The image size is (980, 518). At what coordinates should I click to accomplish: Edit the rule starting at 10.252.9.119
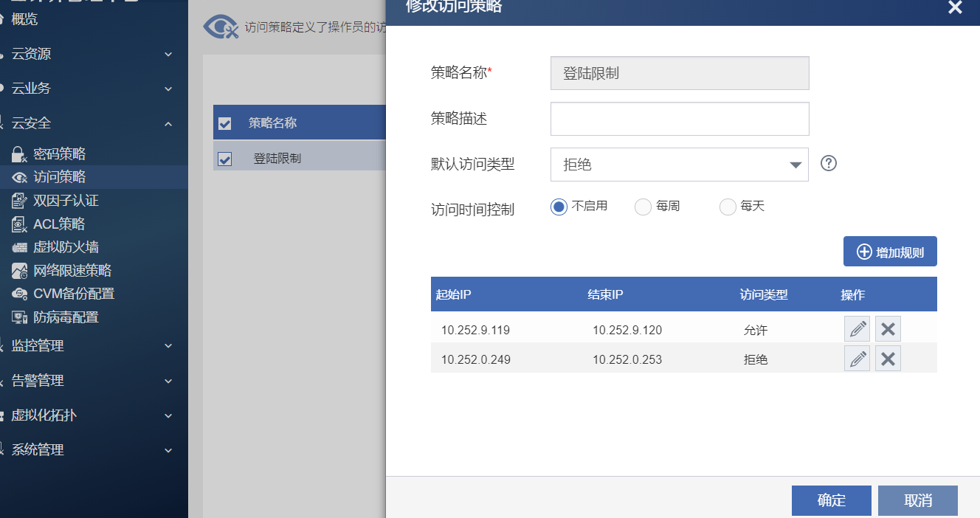pos(857,329)
